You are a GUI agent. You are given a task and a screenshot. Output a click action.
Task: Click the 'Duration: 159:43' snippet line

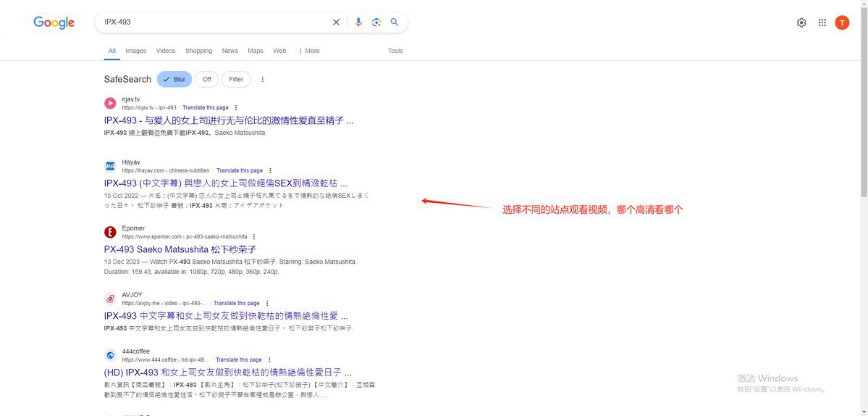tap(192, 272)
